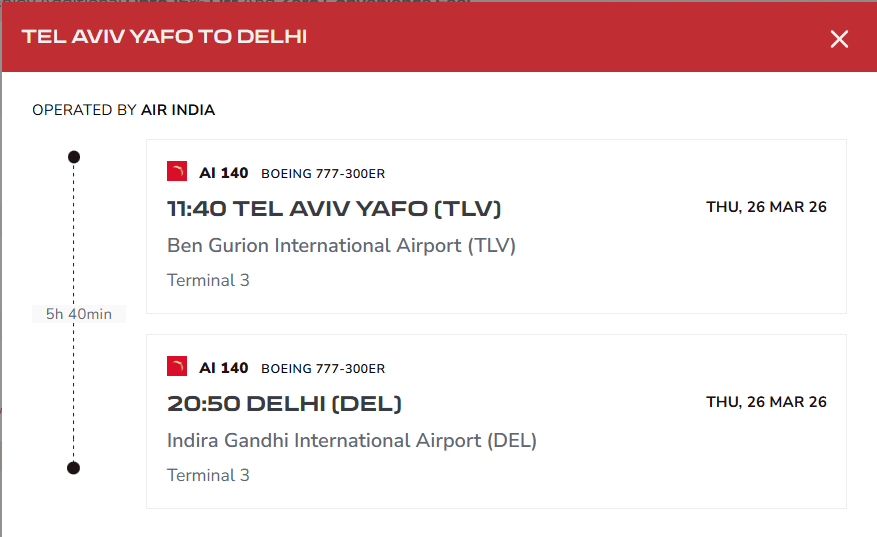
Task: Select the arrival dot on the timeline
Action: (x=73, y=468)
